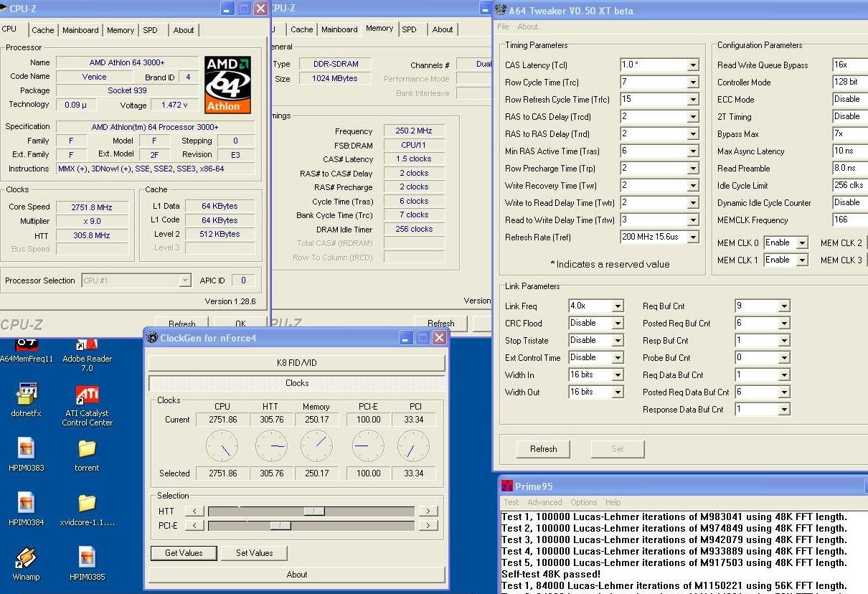The width and height of the screenshot is (868, 594).
Task: Open the Row Refresh Cycle Time dropdown
Action: (693, 100)
